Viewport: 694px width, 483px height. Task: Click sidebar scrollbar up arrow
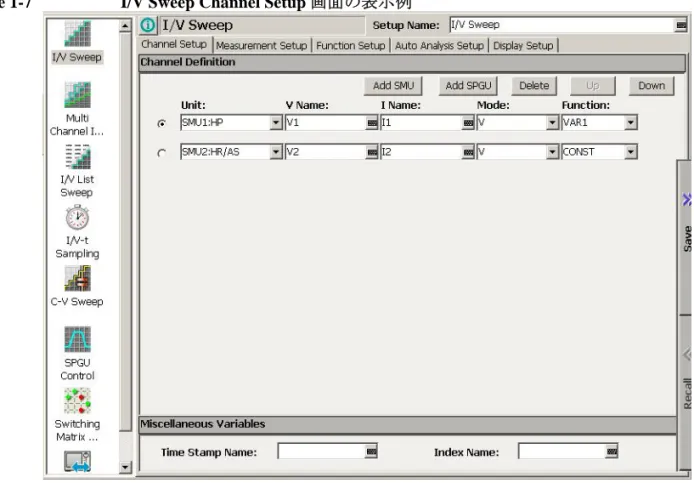pyautogui.click(x=125, y=27)
